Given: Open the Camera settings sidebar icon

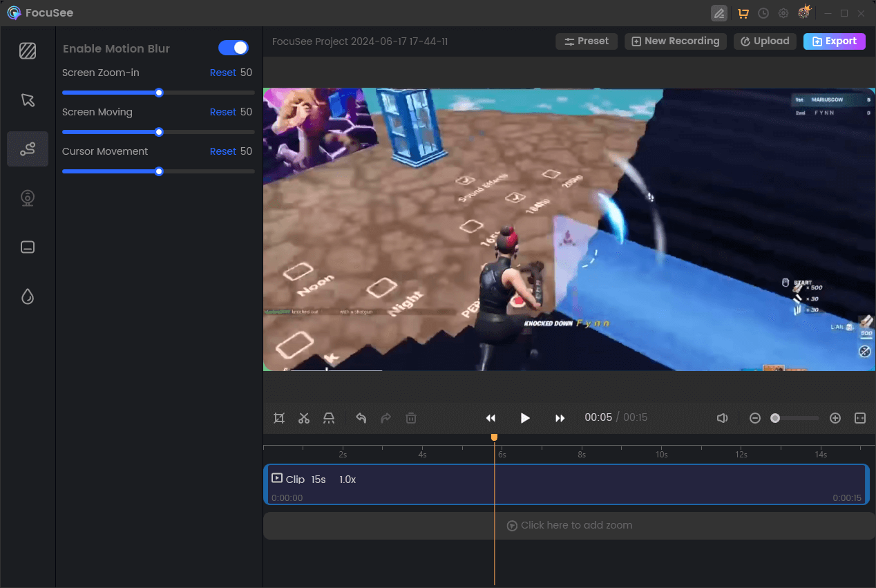Looking at the screenshot, I should pyautogui.click(x=28, y=198).
